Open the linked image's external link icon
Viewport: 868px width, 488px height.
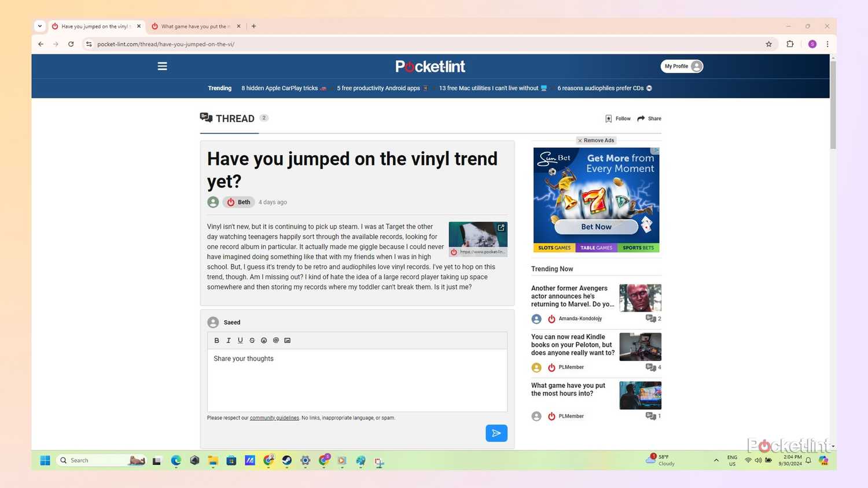coord(501,228)
